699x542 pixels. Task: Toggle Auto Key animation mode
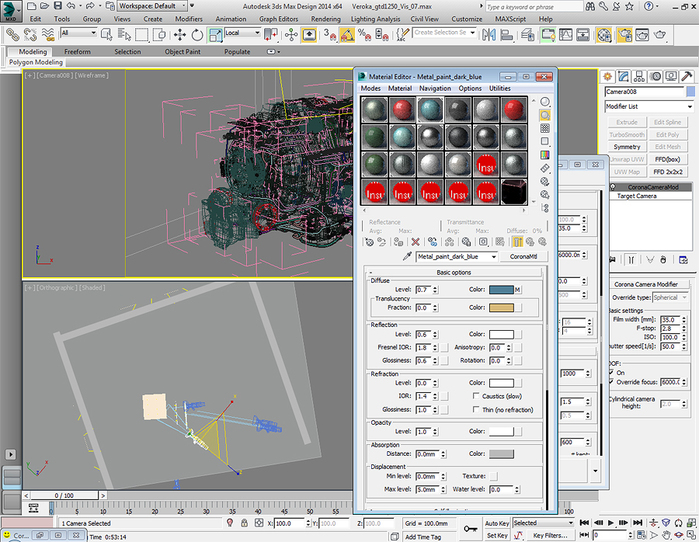point(497,523)
